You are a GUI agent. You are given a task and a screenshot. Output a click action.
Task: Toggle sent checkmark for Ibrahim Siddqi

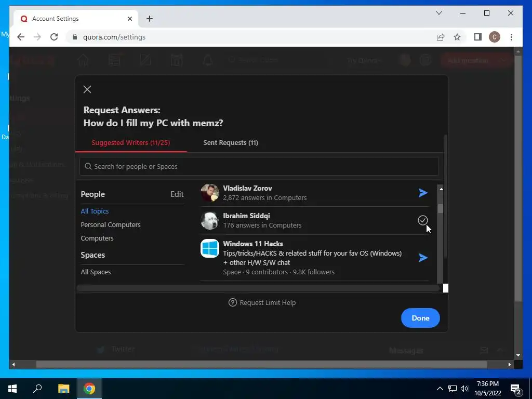422,220
